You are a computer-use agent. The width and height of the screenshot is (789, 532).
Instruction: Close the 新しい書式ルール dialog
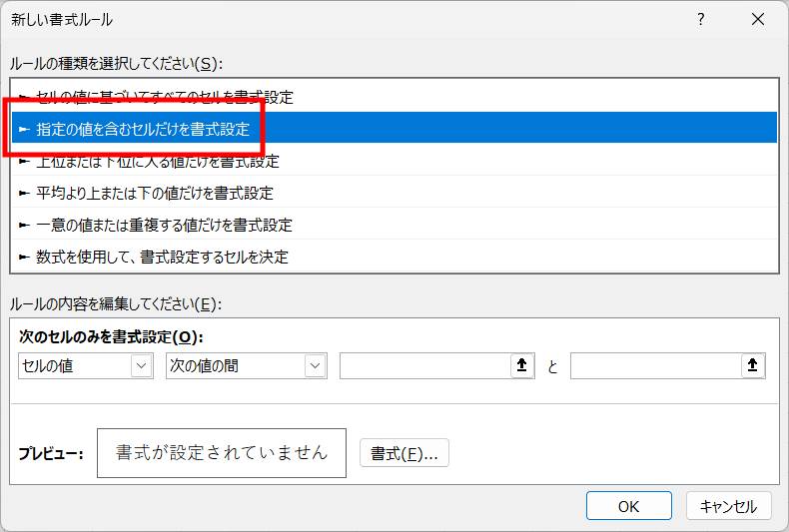(758, 20)
